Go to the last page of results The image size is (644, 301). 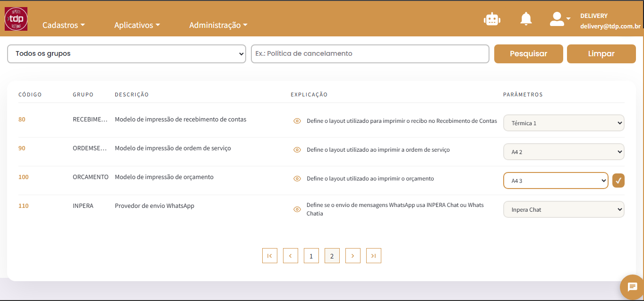[x=373, y=256]
